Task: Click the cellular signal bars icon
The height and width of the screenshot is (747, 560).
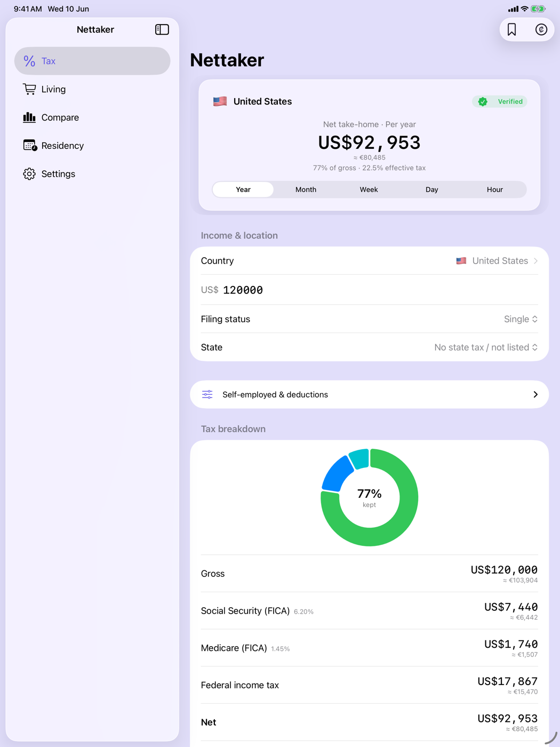Action: coord(513,9)
